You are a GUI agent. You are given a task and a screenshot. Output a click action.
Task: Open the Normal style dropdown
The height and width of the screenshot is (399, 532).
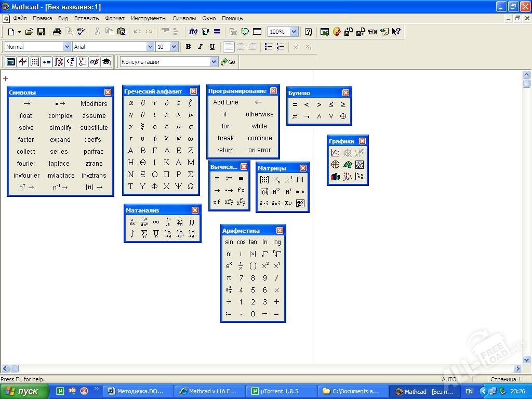[67, 47]
